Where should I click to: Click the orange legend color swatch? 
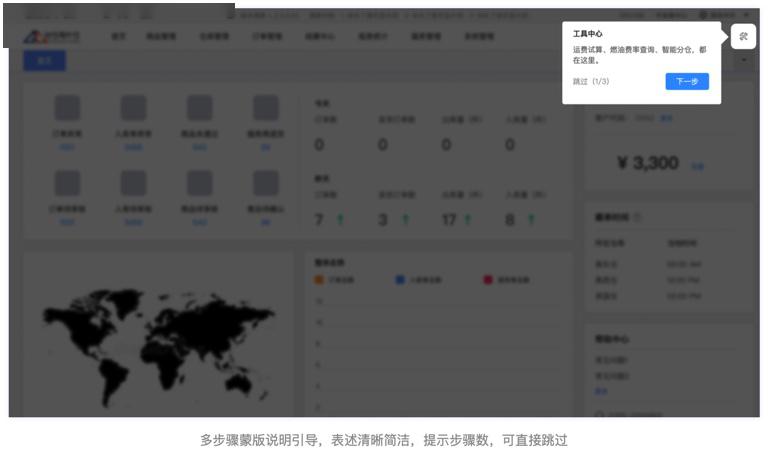coord(319,280)
